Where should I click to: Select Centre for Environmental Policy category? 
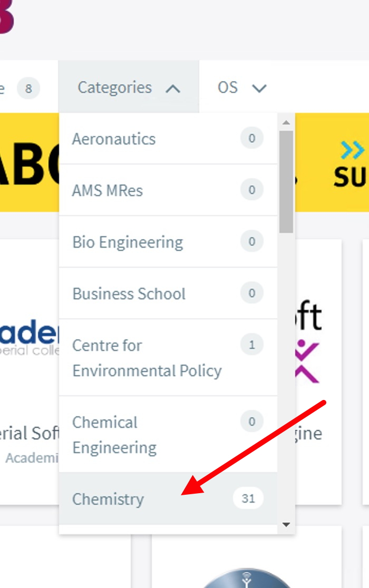click(x=147, y=358)
